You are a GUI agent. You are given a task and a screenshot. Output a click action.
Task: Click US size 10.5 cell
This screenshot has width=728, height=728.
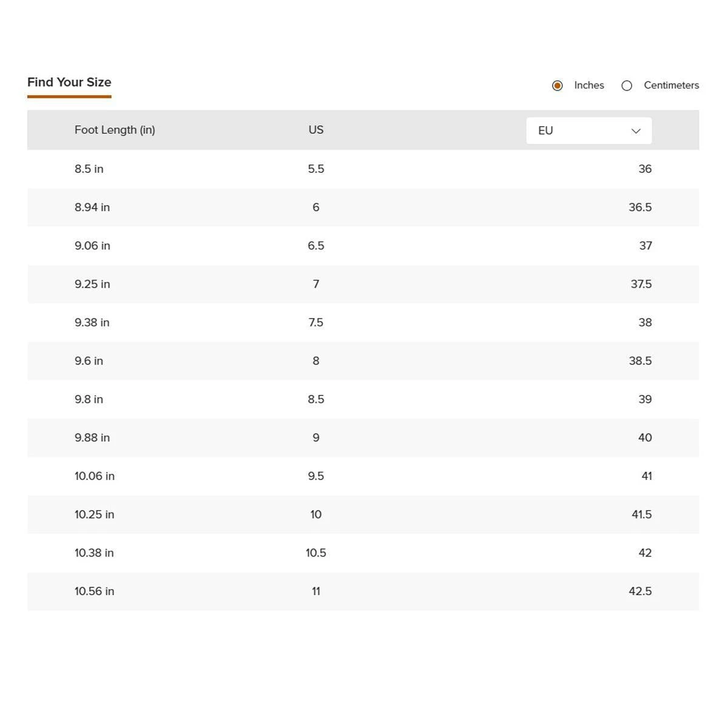(315, 553)
